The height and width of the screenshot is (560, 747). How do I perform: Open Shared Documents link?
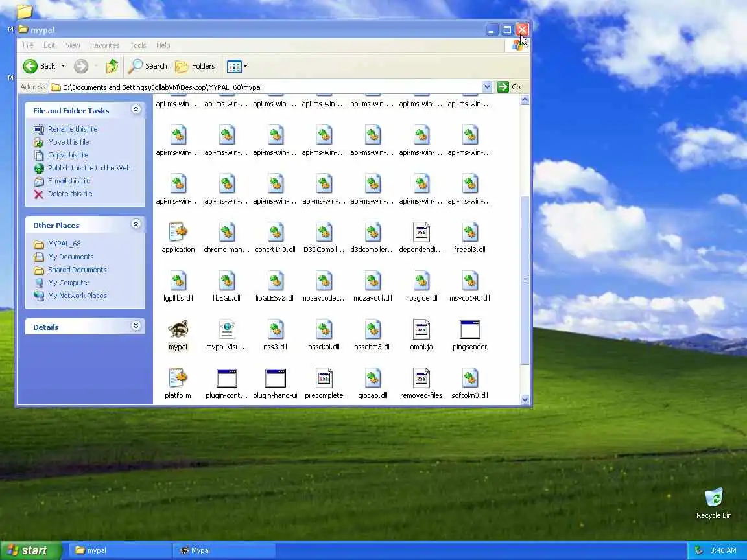77,270
